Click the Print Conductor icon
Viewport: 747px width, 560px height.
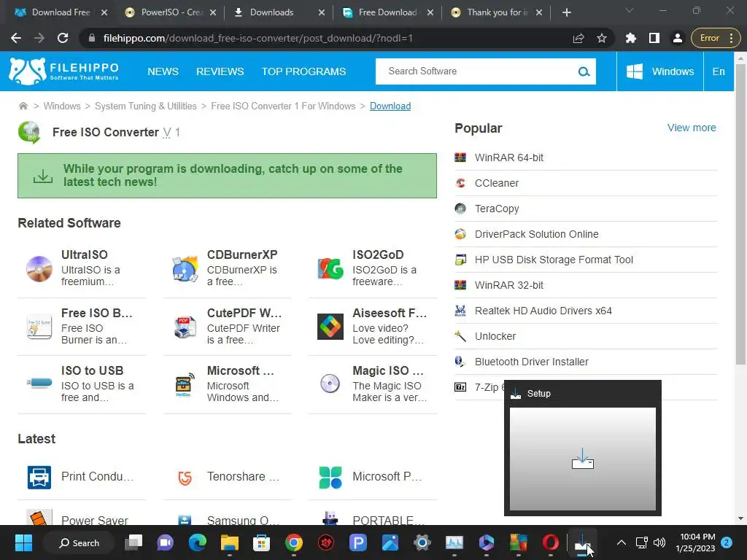39,477
